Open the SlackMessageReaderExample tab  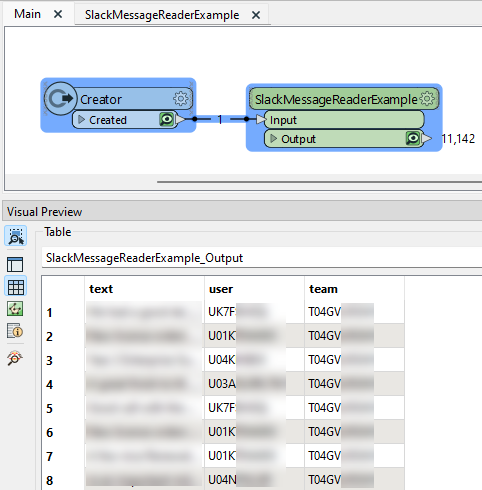click(x=162, y=15)
